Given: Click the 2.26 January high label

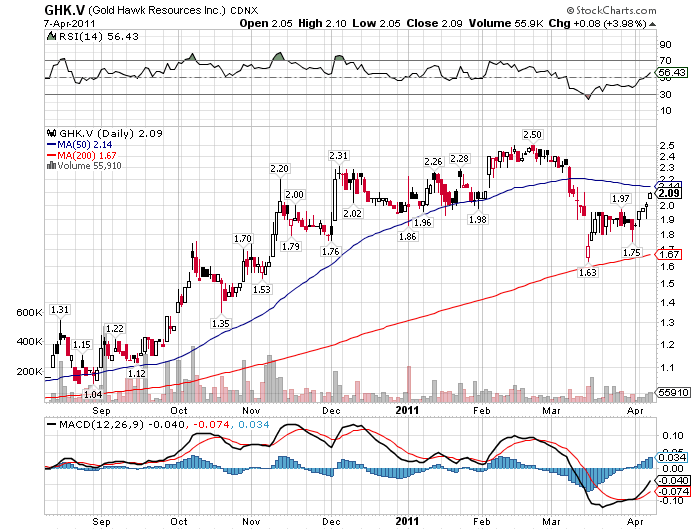Looking at the screenshot, I should tap(433, 161).
